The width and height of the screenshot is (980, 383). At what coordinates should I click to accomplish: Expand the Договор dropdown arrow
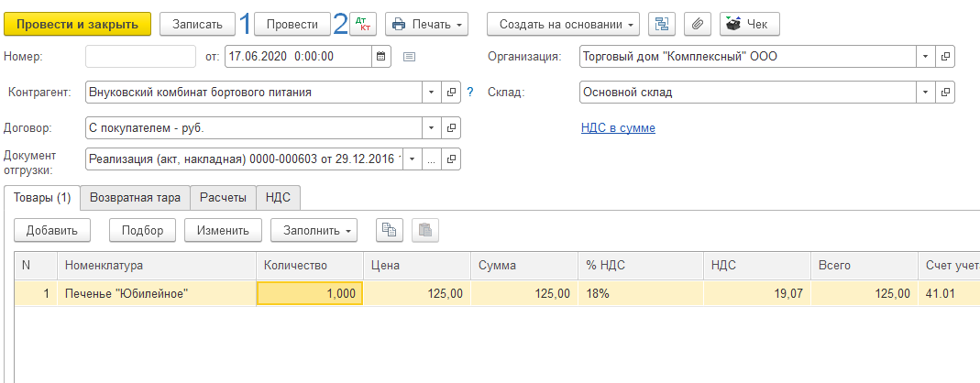point(431,128)
